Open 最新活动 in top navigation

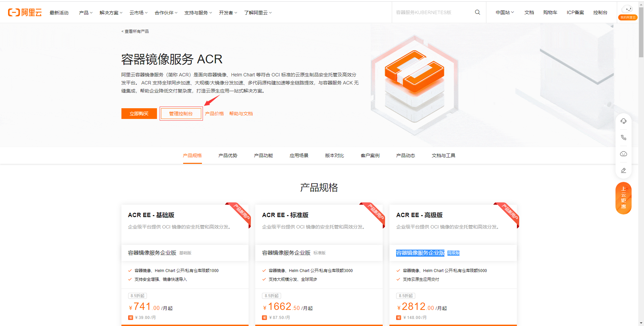(59, 13)
